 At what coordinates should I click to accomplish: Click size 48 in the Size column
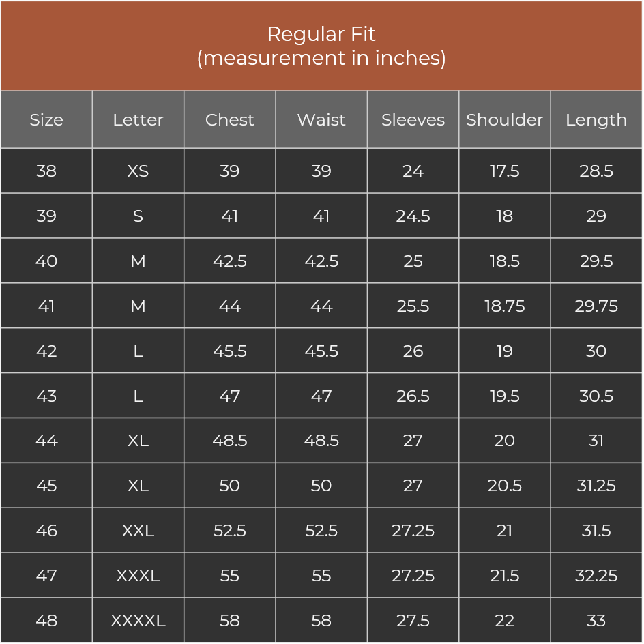click(x=46, y=621)
